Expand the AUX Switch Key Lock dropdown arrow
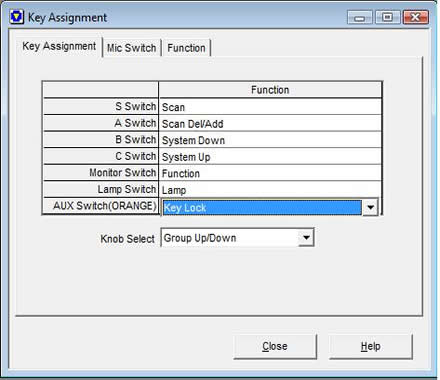440x380 pixels. click(x=370, y=207)
